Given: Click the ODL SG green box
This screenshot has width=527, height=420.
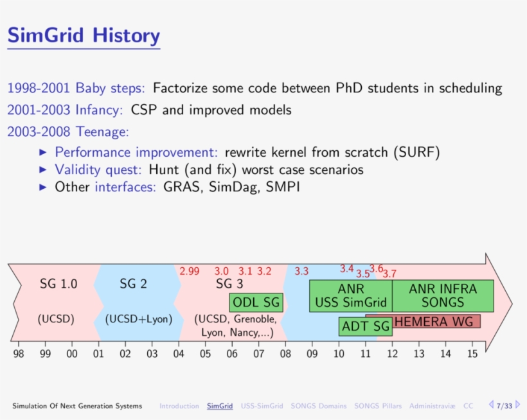Looking at the screenshot, I should click(x=256, y=302).
